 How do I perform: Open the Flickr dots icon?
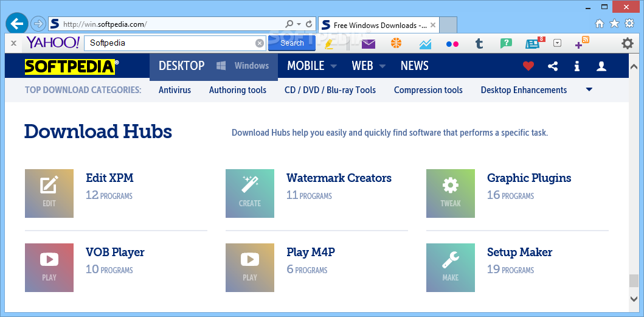click(452, 44)
